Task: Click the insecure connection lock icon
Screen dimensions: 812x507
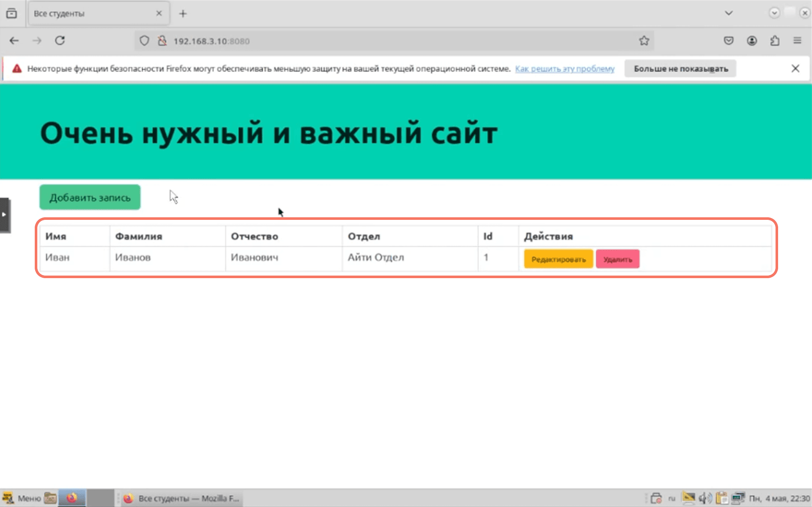Action: pyautogui.click(x=162, y=41)
